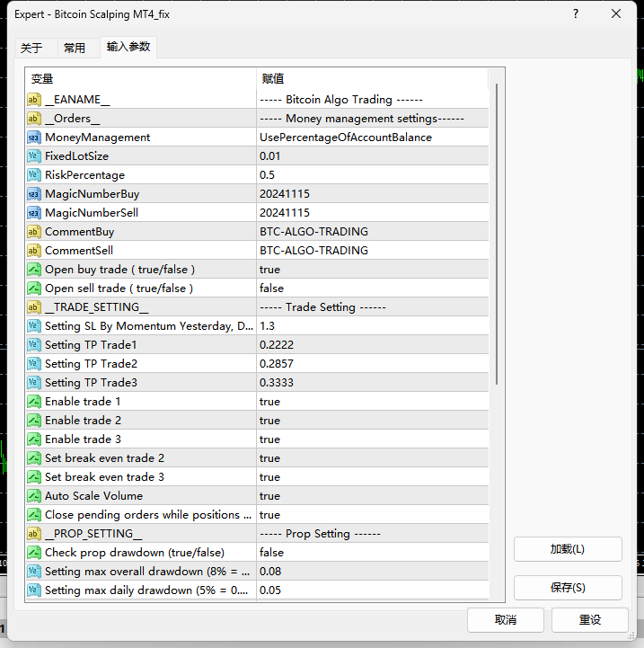Click the string icon beside CommentSell
This screenshot has height=648, width=644.
(x=34, y=251)
